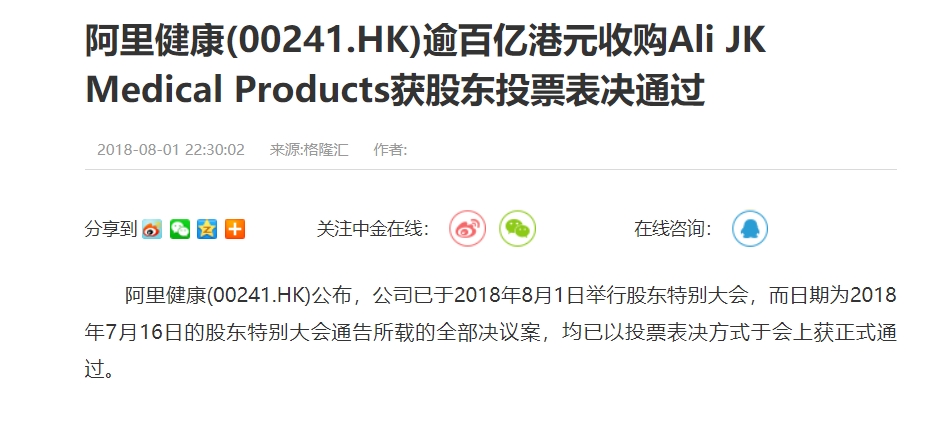Click the final word 过 of the paragraph
934x432 pixels.
click(95, 369)
